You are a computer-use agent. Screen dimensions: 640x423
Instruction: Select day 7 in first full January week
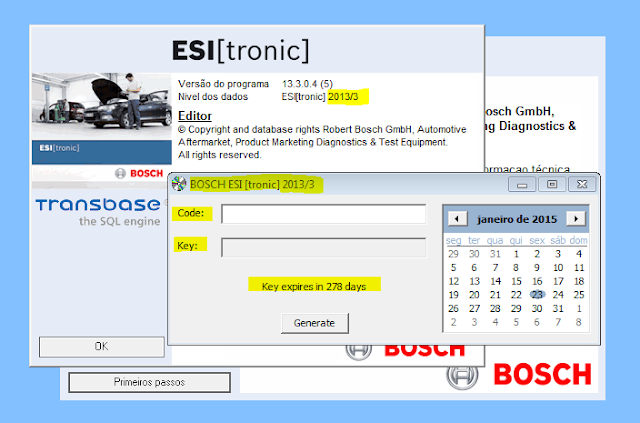point(496,267)
